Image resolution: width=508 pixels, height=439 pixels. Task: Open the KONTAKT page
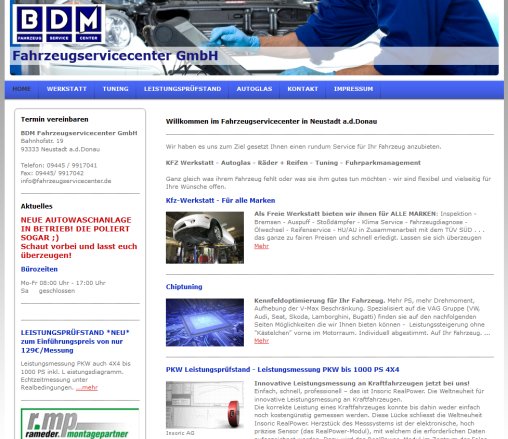[303, 89]
